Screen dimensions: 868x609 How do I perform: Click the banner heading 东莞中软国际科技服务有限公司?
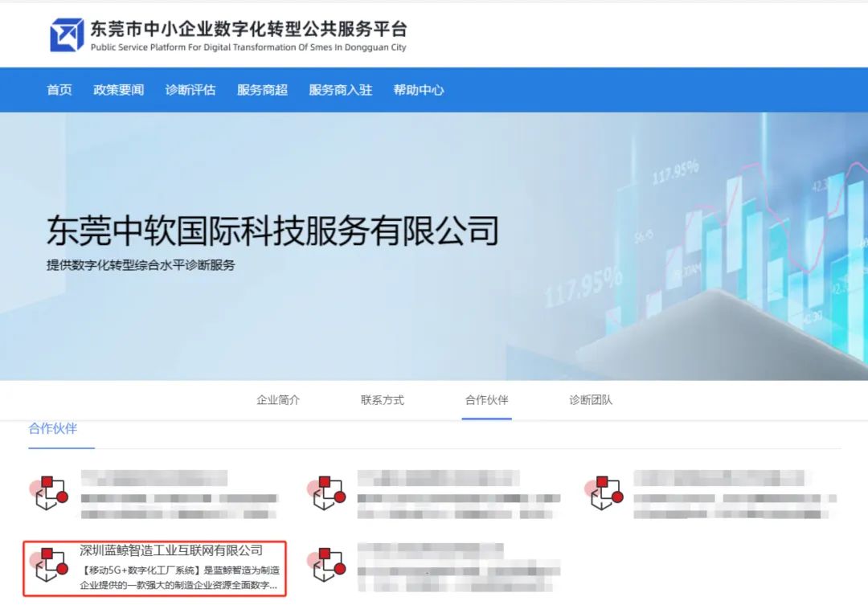tap(272, 231)
